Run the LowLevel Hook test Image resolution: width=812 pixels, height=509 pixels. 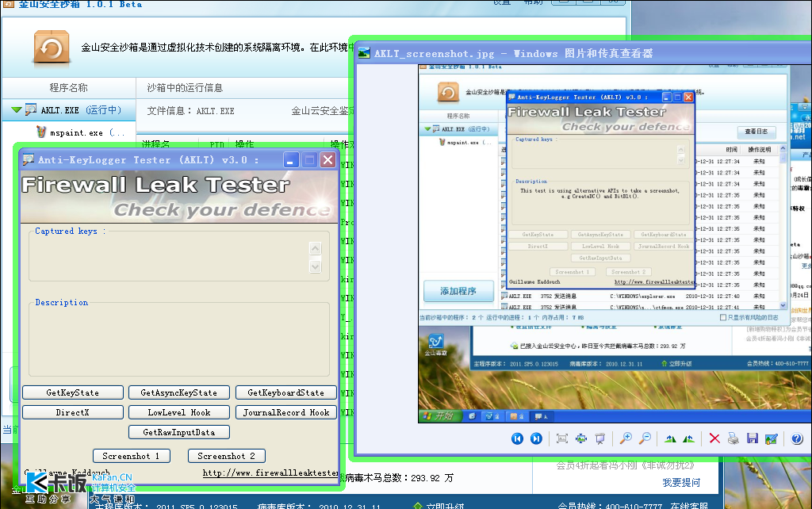178,412
